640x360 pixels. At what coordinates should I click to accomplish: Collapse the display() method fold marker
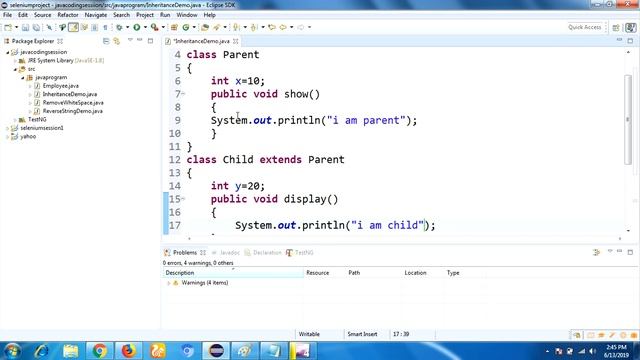[184, 199]
